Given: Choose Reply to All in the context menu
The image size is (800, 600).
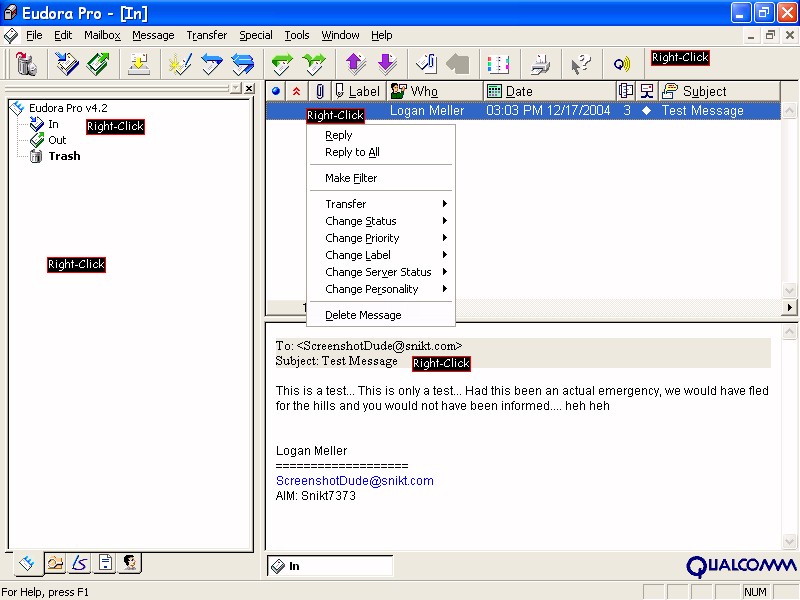Looking at the screenshot, I should point(381,152).
